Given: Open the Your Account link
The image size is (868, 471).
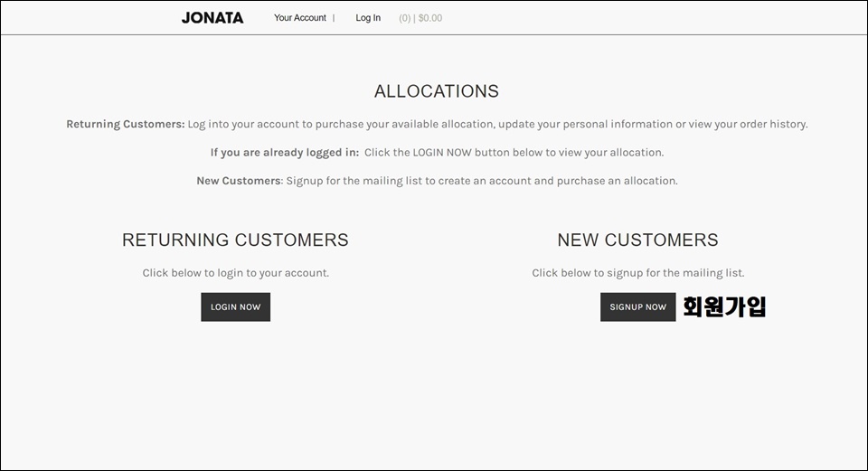Looking at the screenshot, I should (x=300, y=18).
